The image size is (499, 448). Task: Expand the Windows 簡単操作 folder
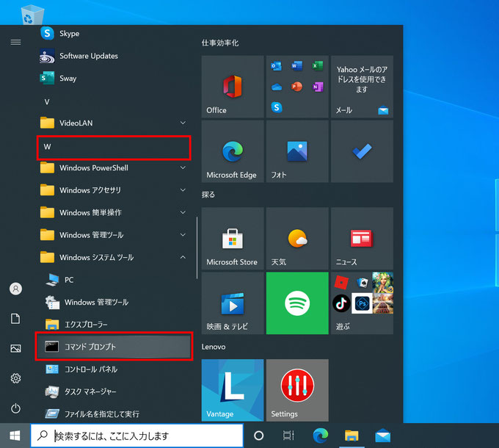coord(114,212)
